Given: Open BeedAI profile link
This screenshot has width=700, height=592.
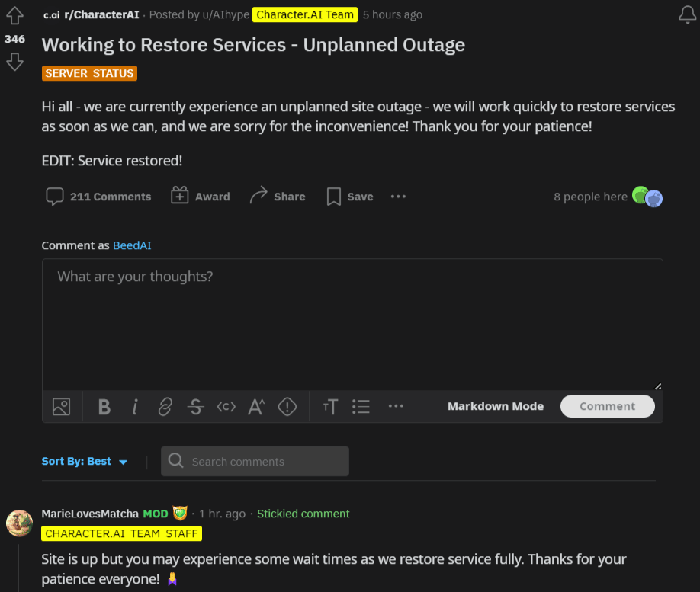Looking at the screenshot, I should pyautogui.click(x=132, y=245).
